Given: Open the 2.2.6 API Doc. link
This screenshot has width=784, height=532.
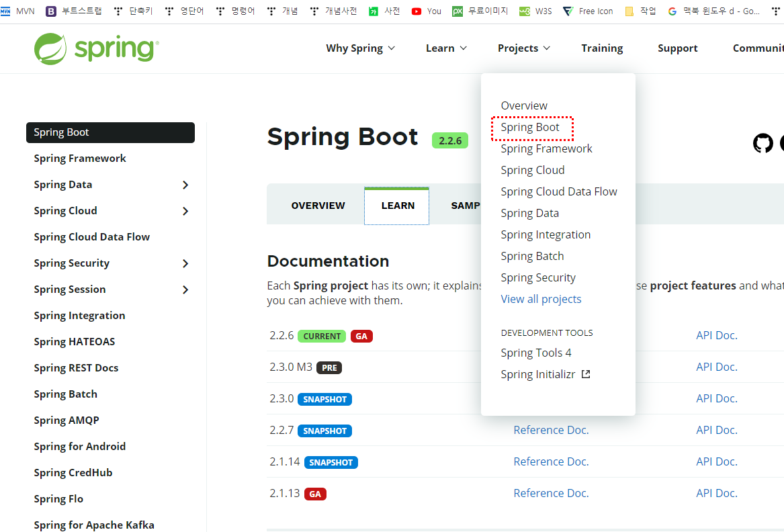Looking at the screenshot, I should pos(717,335).
